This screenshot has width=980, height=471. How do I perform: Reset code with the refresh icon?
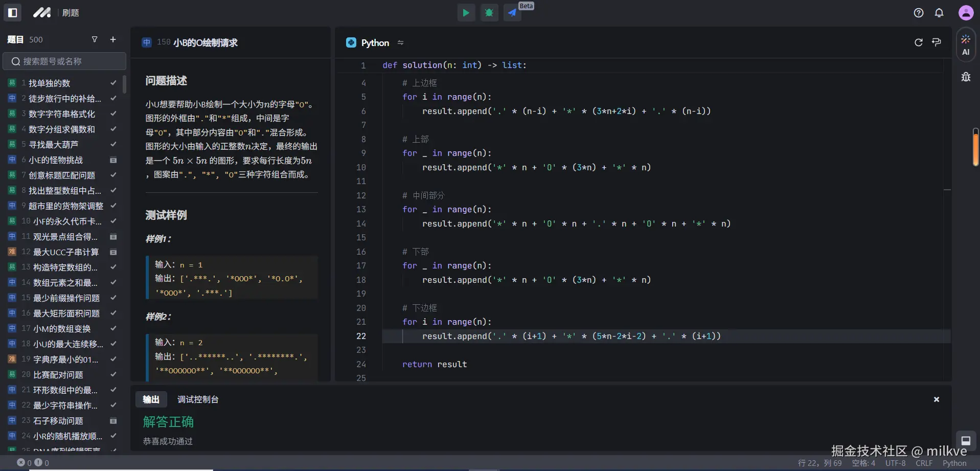point(919,42)
